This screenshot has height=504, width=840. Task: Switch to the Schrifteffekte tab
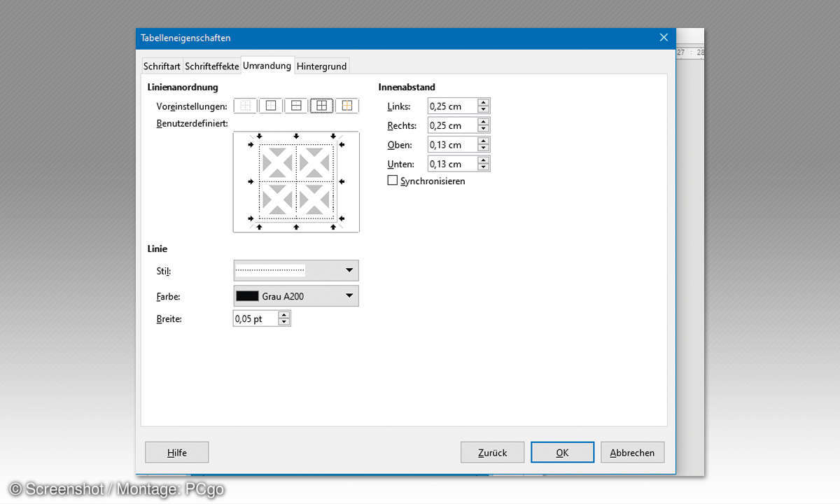(212, 66)
